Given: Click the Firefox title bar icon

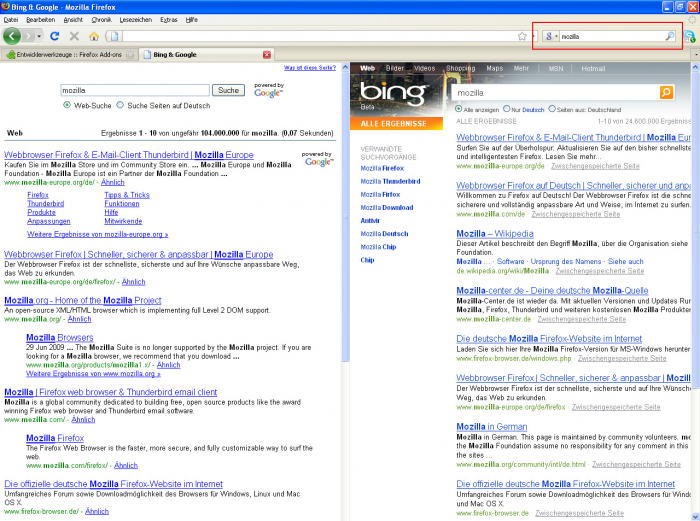Looking at the screenshot, I should (x=6, y=7).
